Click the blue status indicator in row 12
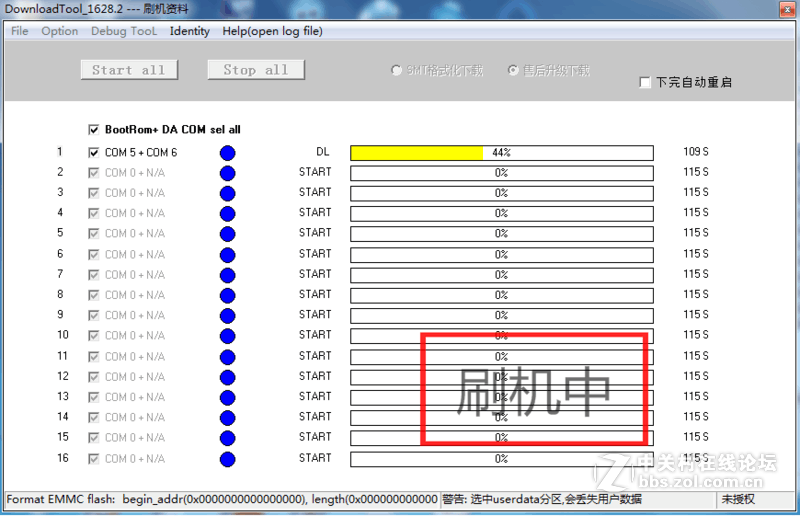The width and height of the screenshot is (800, 516). (x=228, y=378)
